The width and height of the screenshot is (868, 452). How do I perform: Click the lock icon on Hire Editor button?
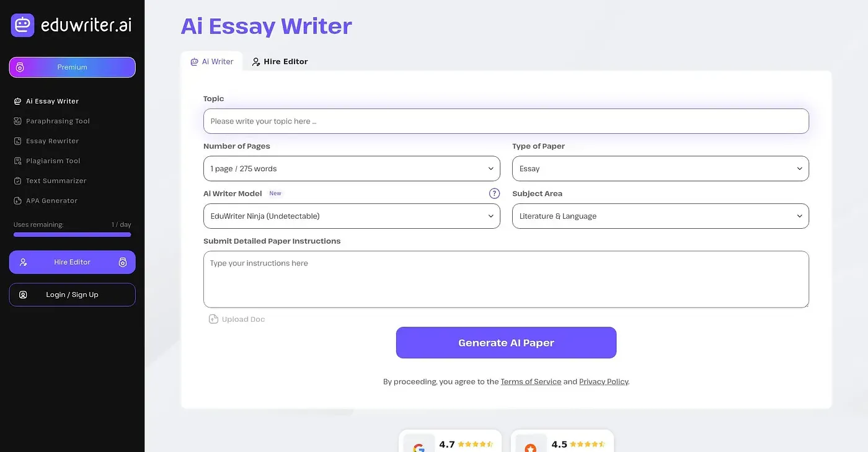[123, 262]
